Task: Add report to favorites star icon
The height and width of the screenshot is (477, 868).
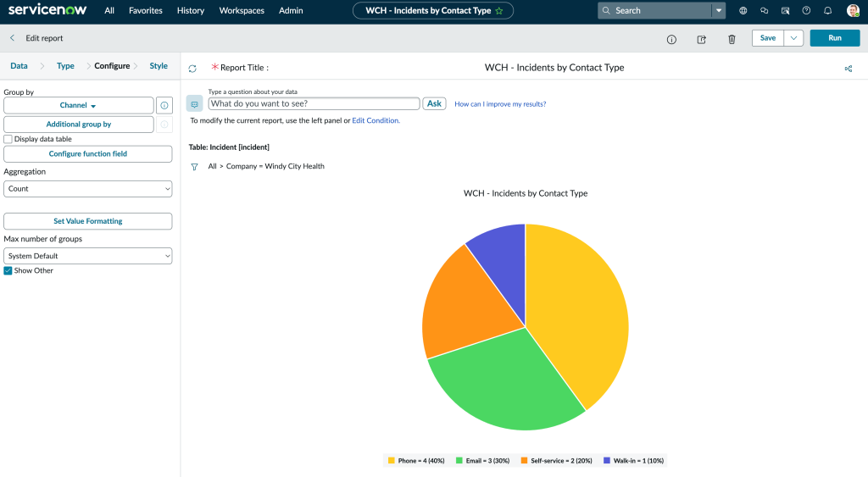Action: coord(499,10)
